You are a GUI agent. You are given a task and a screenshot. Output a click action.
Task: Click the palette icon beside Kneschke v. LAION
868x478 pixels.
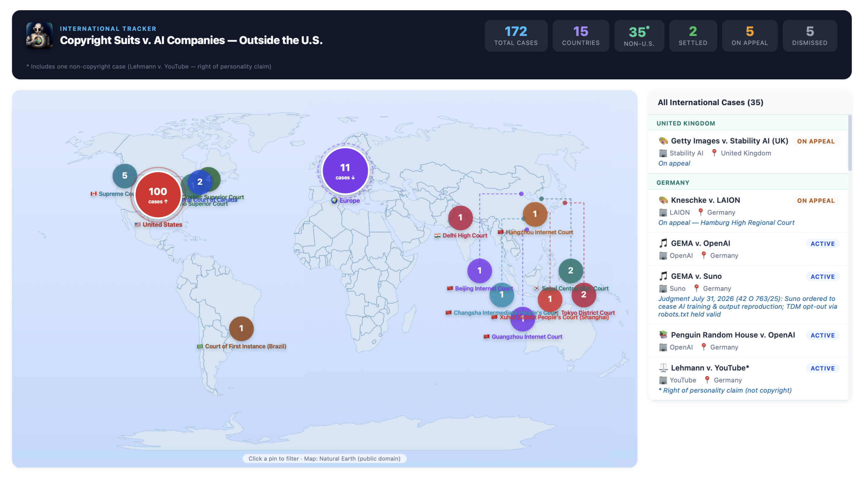[x=663, y=200]
